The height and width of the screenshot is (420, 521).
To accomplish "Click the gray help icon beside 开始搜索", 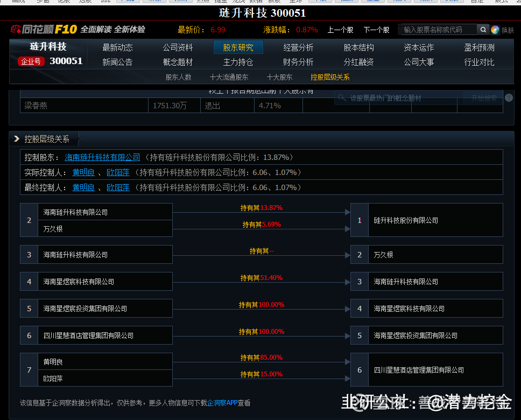I will point(509,98).
